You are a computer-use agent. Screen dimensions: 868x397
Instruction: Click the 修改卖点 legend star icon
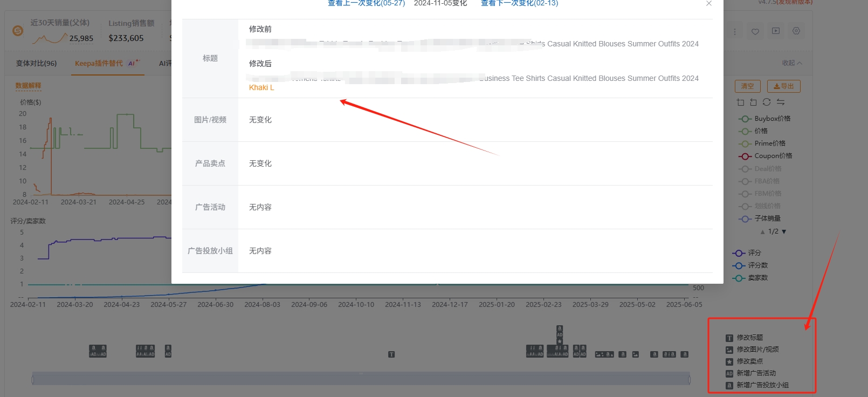point(729,362)
